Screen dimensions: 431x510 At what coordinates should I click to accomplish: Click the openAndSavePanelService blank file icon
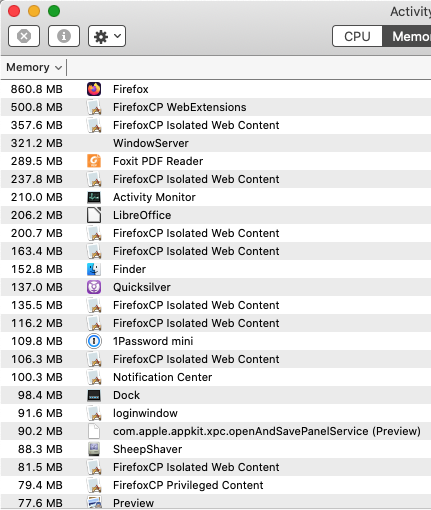click(94, 431)
